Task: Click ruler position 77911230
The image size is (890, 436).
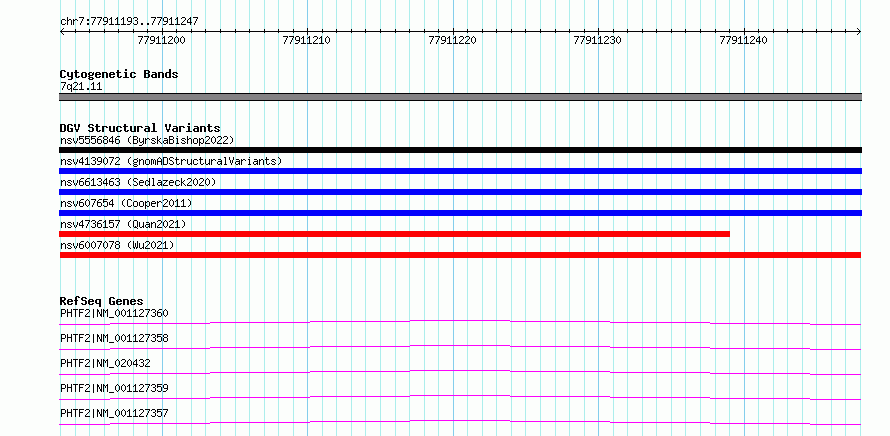Action: [x=598, y=40]
